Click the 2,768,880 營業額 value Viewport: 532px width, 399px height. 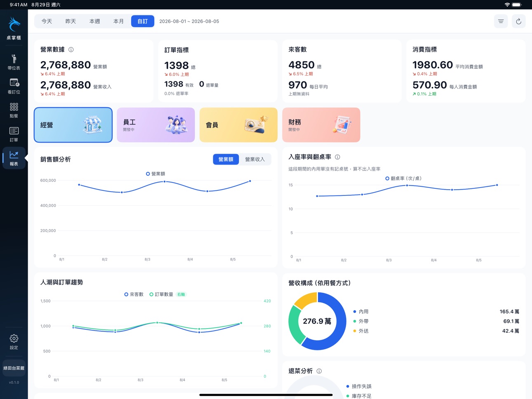(66, 65)
